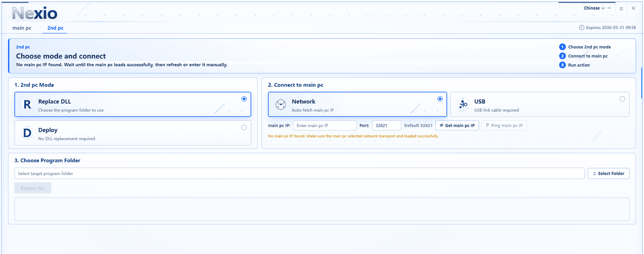The image size is (644, 254).
Task: Click step 3 Run action badge
Action: click(x=562, y=65)
